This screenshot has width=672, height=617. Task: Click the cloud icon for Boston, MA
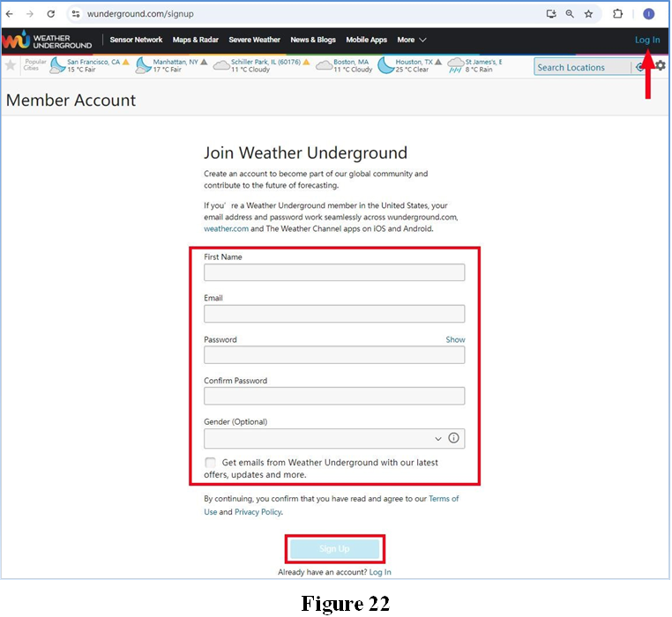coord(324,65)
